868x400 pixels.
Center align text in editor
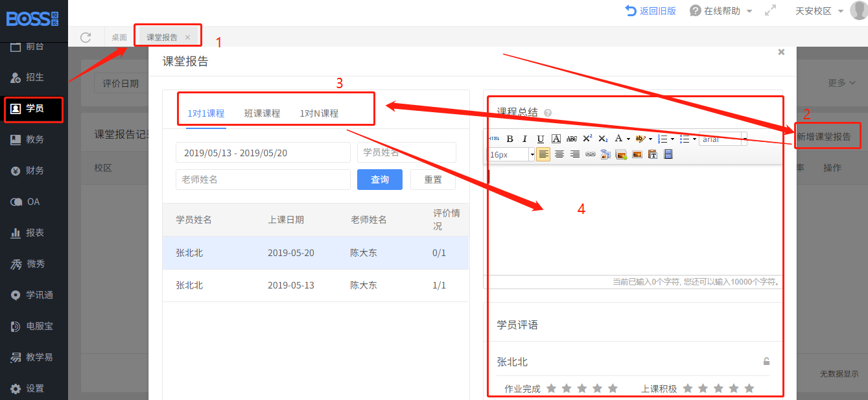click(x=559, y=154)
